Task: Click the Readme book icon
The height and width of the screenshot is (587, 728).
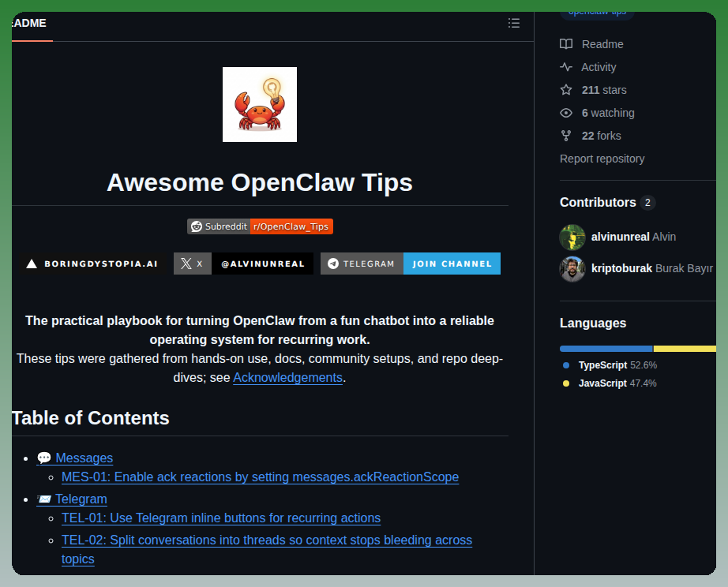Action: coord(566,44)
